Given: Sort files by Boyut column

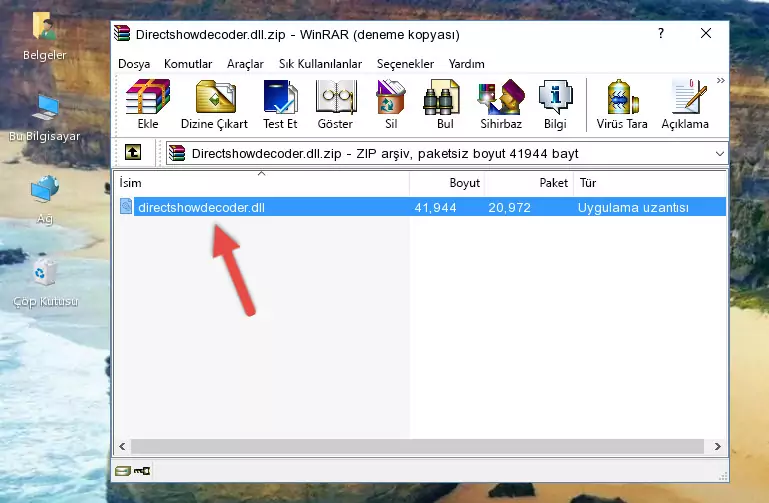Looking at the screenshot, I should click(x=447, y=183).
